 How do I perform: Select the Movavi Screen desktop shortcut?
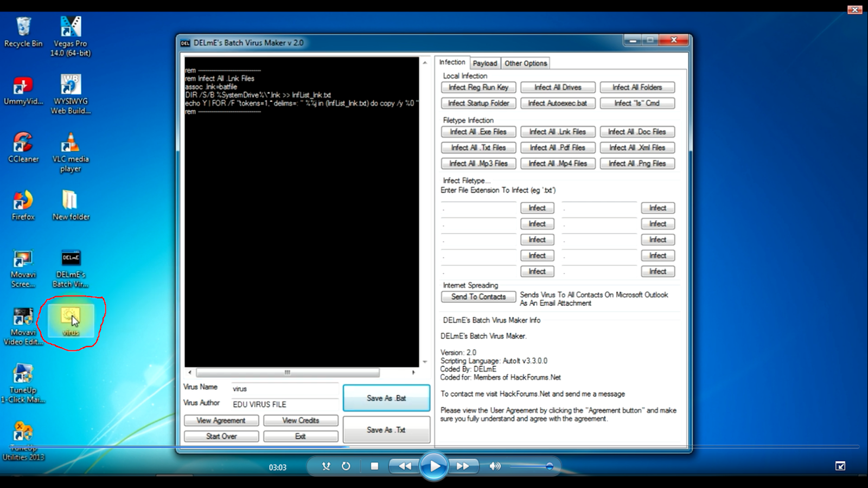tap(23, 268)
